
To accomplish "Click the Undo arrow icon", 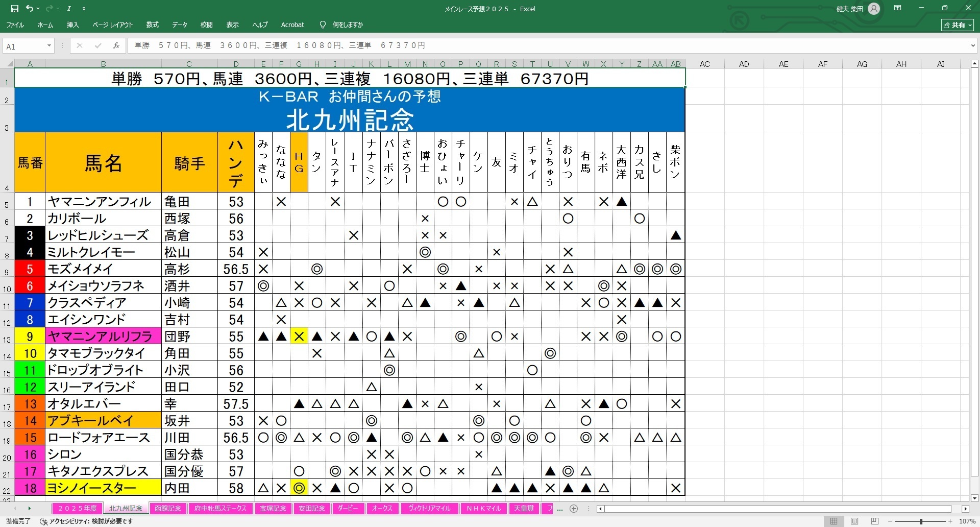I will (30, 9).
